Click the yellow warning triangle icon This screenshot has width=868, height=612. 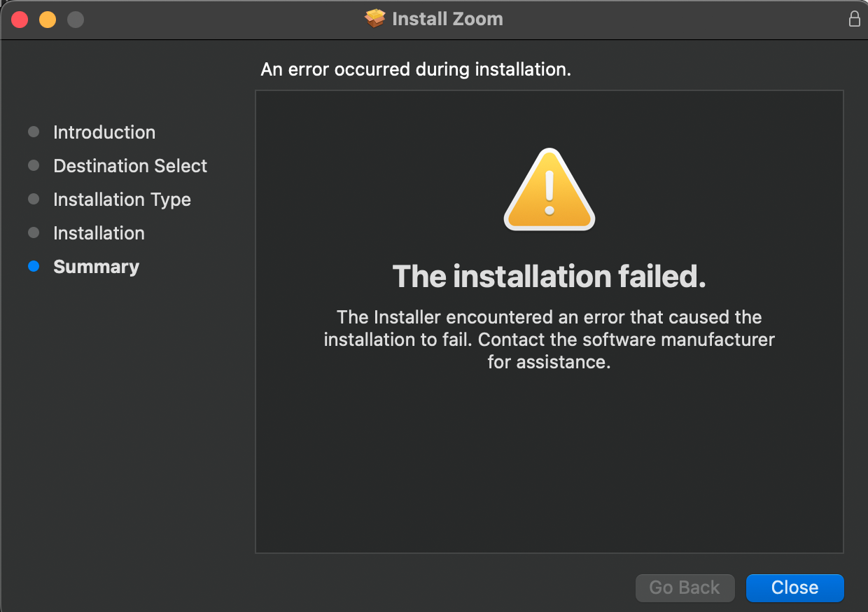click(x=549, y=190)
